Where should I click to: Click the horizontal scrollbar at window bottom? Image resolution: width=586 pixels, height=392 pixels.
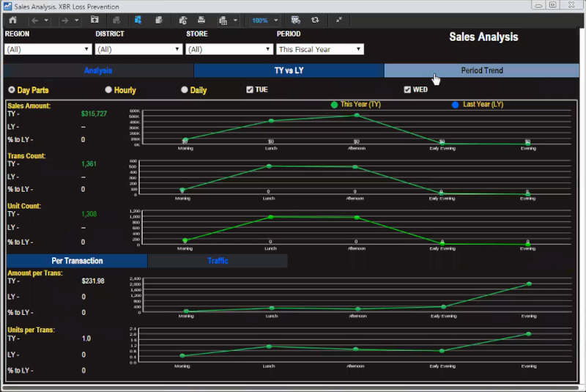(291, 388)
